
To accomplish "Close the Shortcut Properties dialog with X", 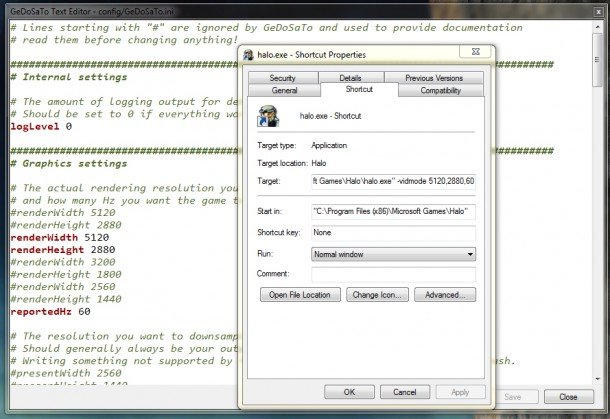I will 475,52.
